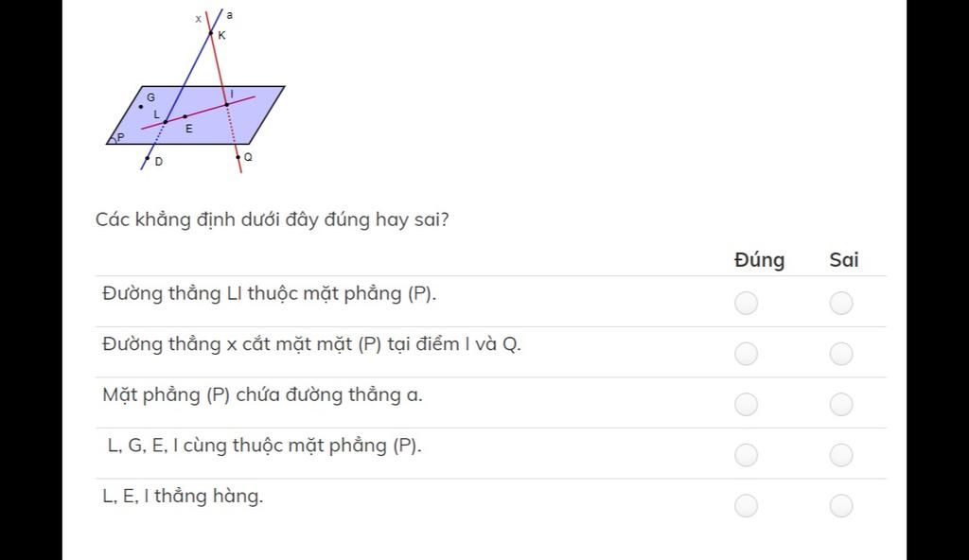Viewport: 969px width, 560px height.
Task: Click point Q below the plane
Action: (238, 158)
